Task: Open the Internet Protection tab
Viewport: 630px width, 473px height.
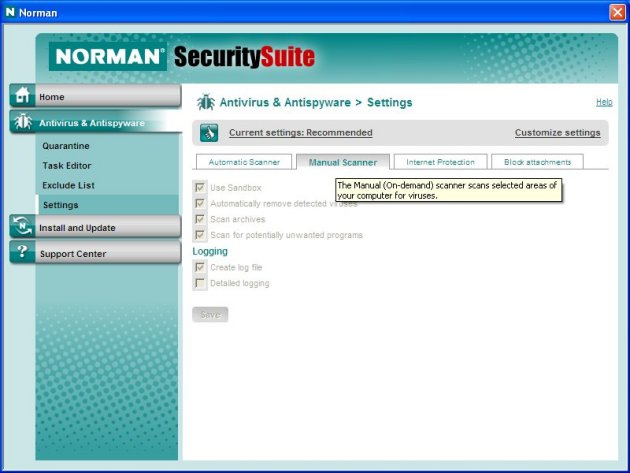Action: [440, 162]
